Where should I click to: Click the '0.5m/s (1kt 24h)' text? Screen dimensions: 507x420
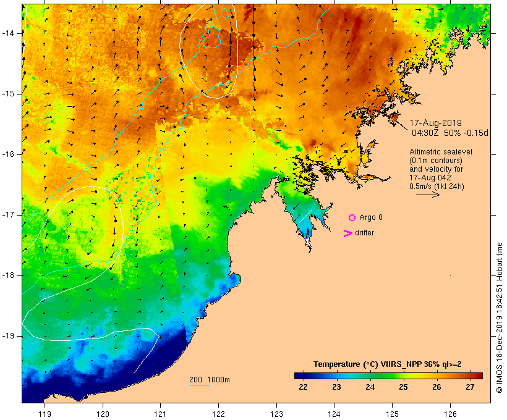click(x=437, y=187)
